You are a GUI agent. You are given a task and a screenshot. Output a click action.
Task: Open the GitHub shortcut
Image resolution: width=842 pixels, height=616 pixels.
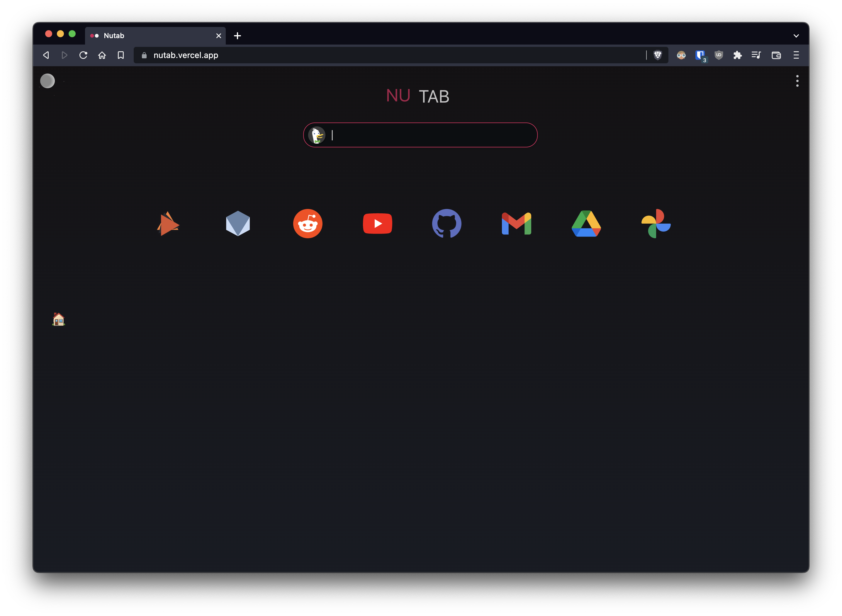tap(447, 224)
